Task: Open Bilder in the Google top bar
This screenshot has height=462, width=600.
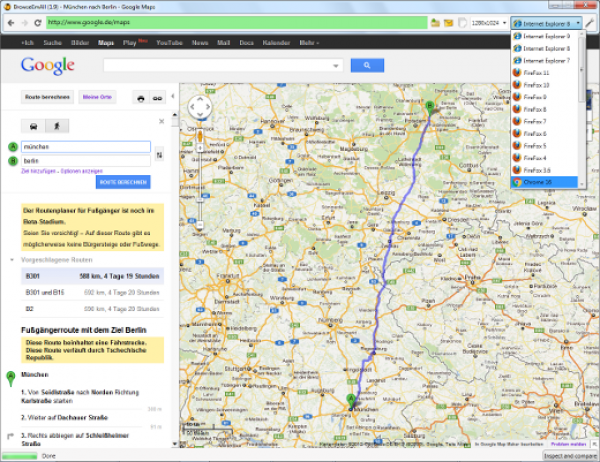Action: (80, 42)
